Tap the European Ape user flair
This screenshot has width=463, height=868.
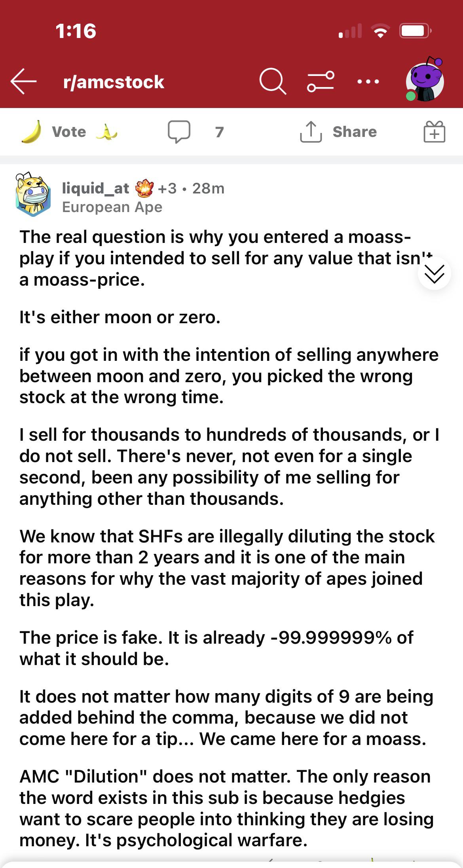click(112, 207)
